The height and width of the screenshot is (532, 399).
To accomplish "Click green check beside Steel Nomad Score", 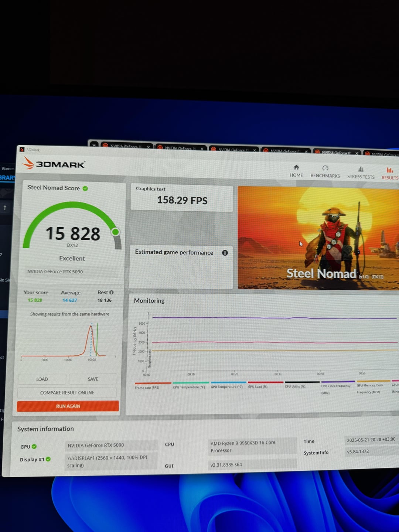I will 85,188.
